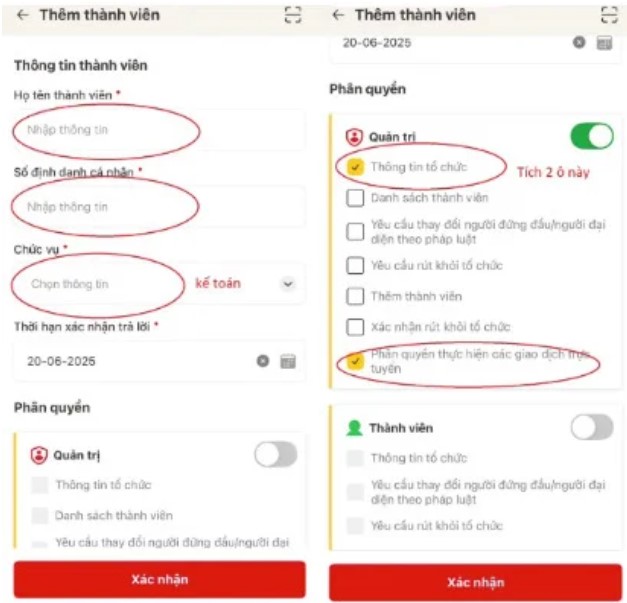Clear the date on right screen top field
The image size is (627, 603).
[579, 42]
